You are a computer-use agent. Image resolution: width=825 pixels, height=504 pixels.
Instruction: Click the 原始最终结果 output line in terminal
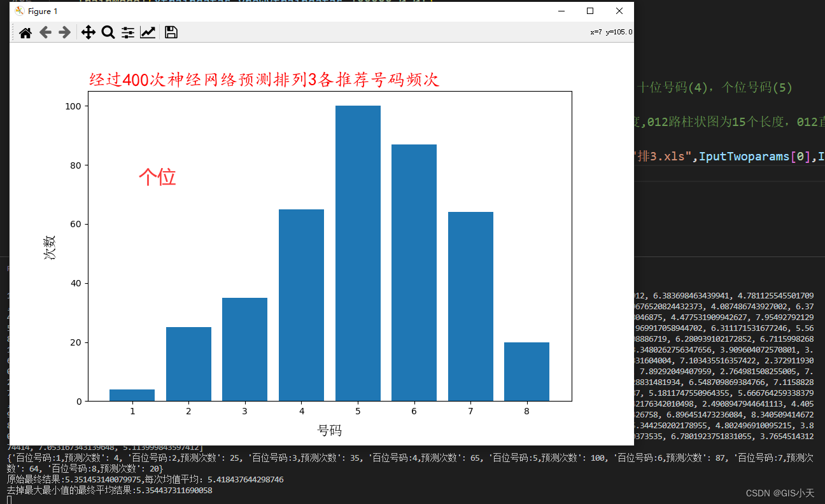(x=145, y=479)
